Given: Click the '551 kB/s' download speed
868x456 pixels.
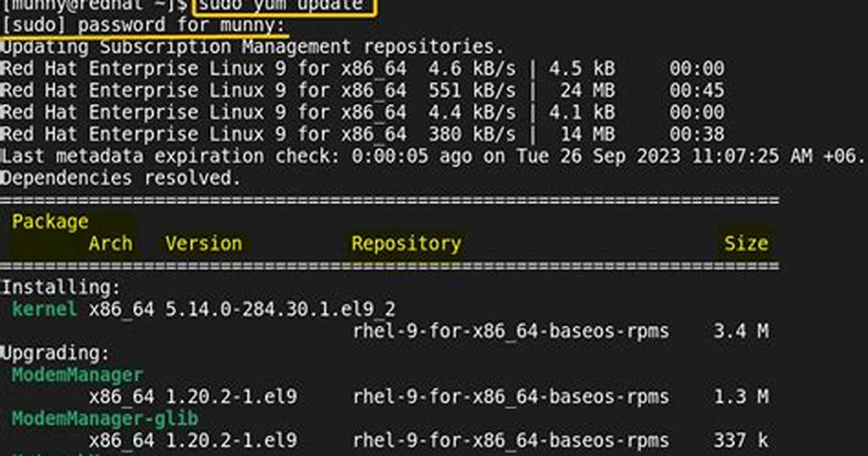Looking at the screenshot, I should [472, 90].
